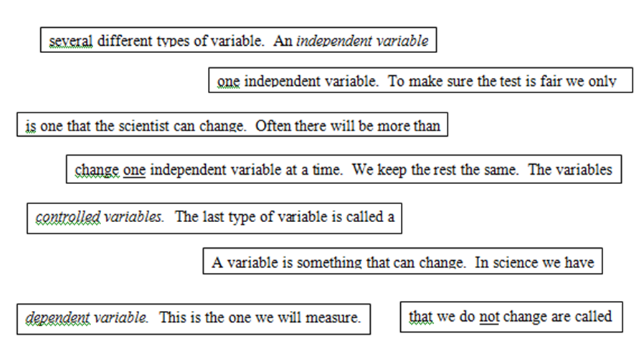This screenshot has height=364, width=644.
Task: Click the italic word 'dependent'
Action: (57, 317)
